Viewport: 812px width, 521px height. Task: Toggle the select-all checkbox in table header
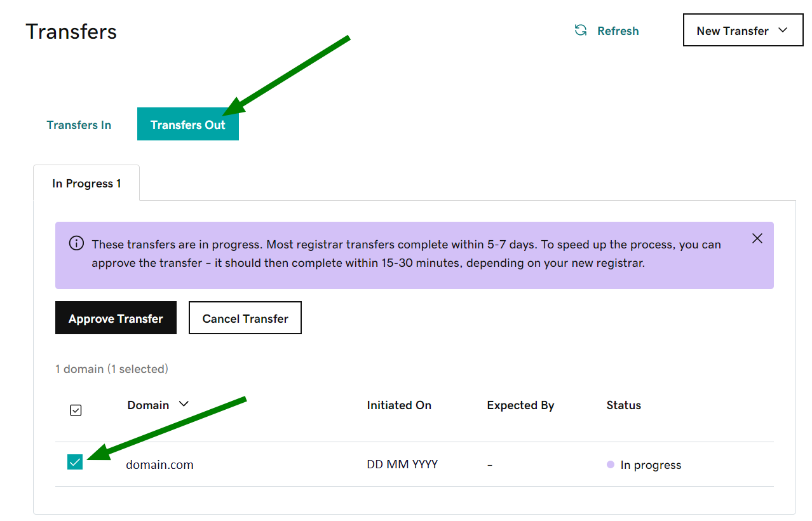point(76,410)
